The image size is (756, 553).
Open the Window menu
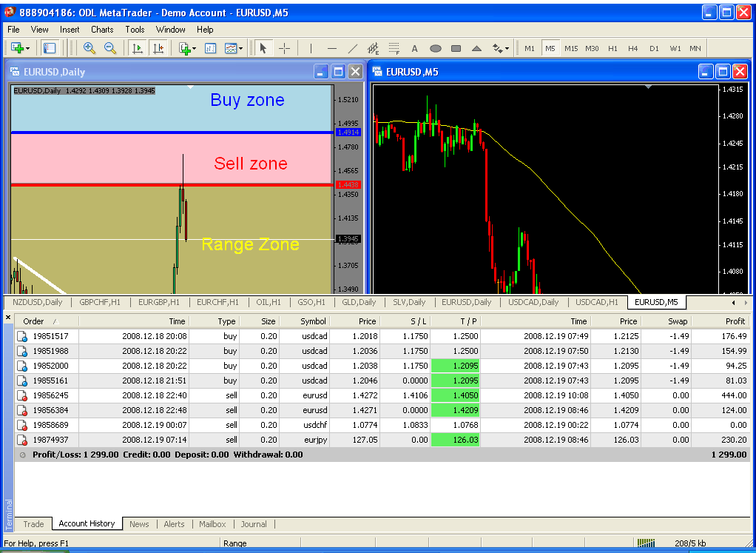pyautogui.click(x=171, y=30)
